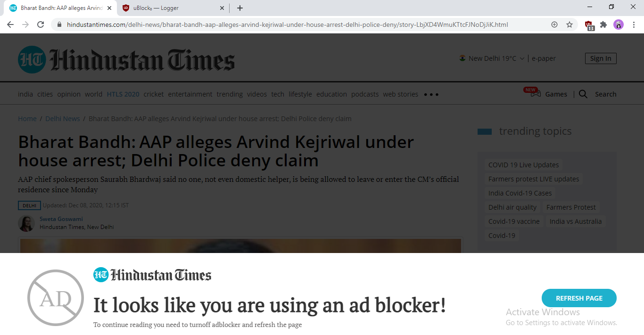
Task: Open a new tab with the plus button
Action: [240, 8]
